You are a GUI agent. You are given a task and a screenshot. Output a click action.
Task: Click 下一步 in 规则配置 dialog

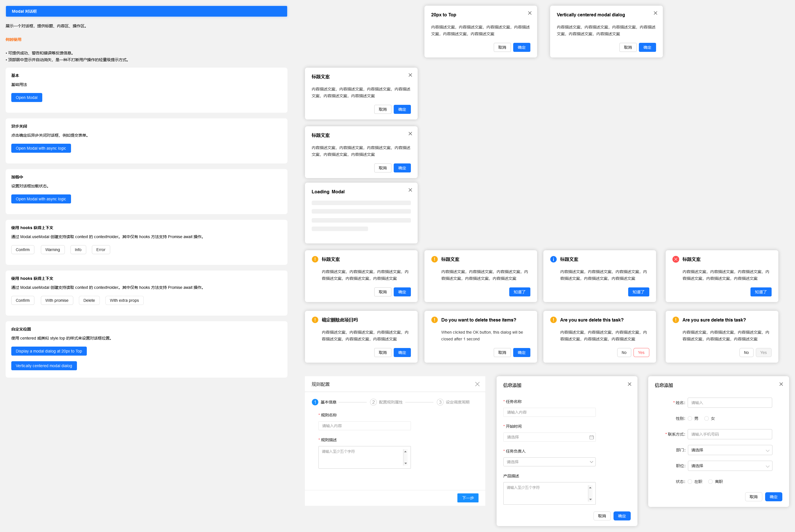[468, 498]
